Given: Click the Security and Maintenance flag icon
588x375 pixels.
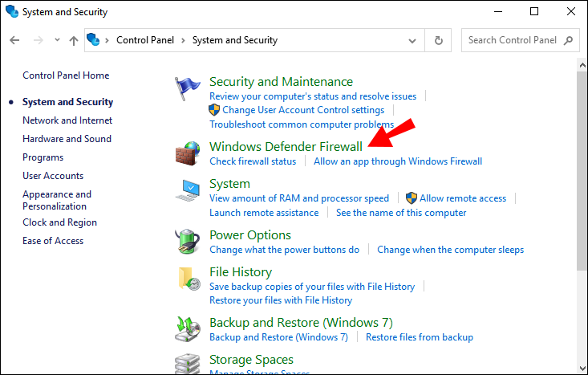Looking at the screenshot, I should [x=187, y=88].
